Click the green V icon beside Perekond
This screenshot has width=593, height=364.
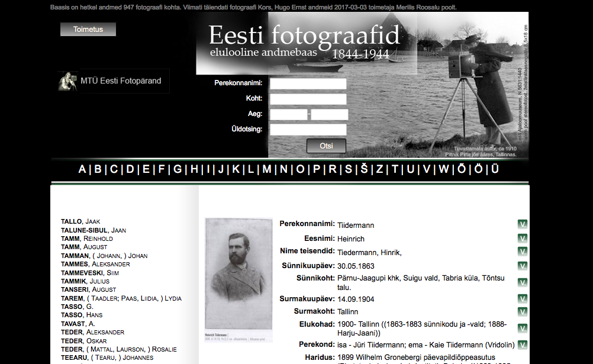tap(523, 344)
